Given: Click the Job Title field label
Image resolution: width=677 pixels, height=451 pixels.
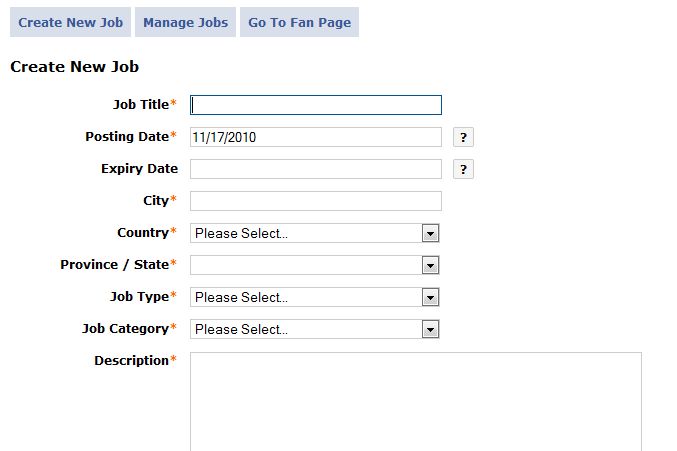Looking at the screenshot, I should [x=141, y=104].
